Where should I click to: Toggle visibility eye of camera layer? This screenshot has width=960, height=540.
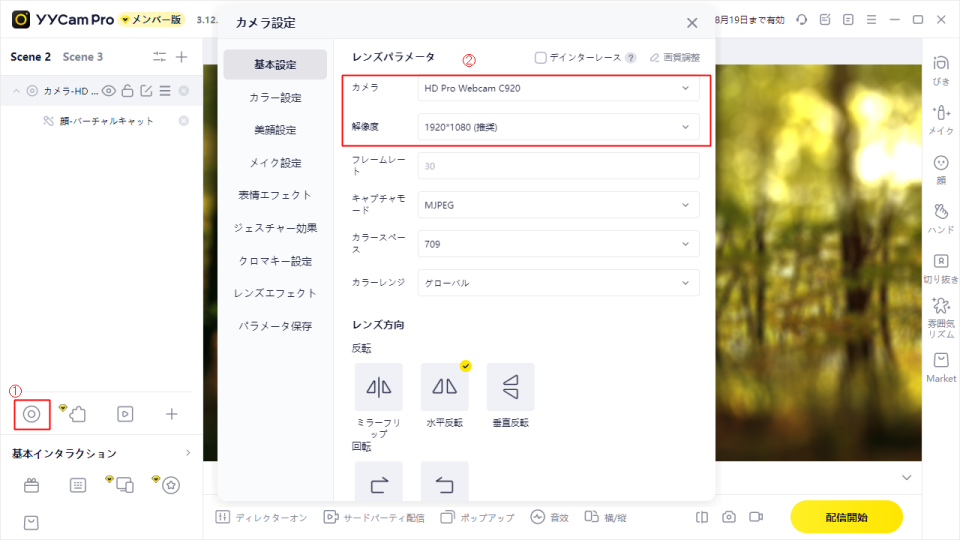click(x=108, y=91)
